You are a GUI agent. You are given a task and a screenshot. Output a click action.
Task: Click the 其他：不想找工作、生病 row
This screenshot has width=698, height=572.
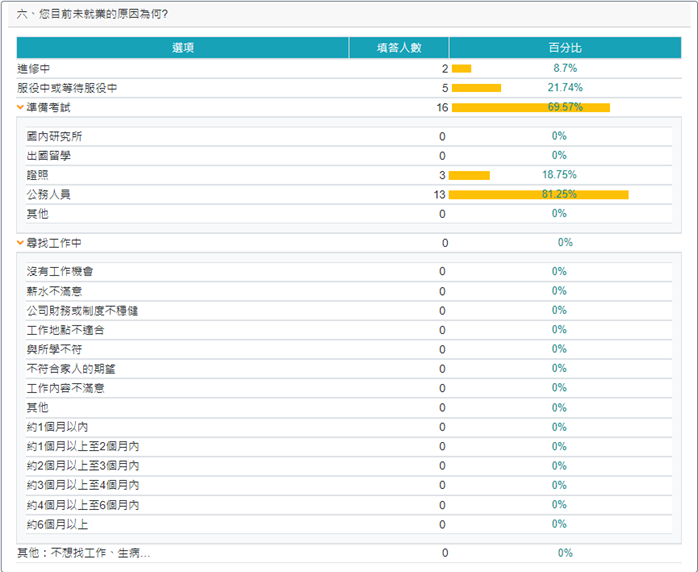pos(84,553)
